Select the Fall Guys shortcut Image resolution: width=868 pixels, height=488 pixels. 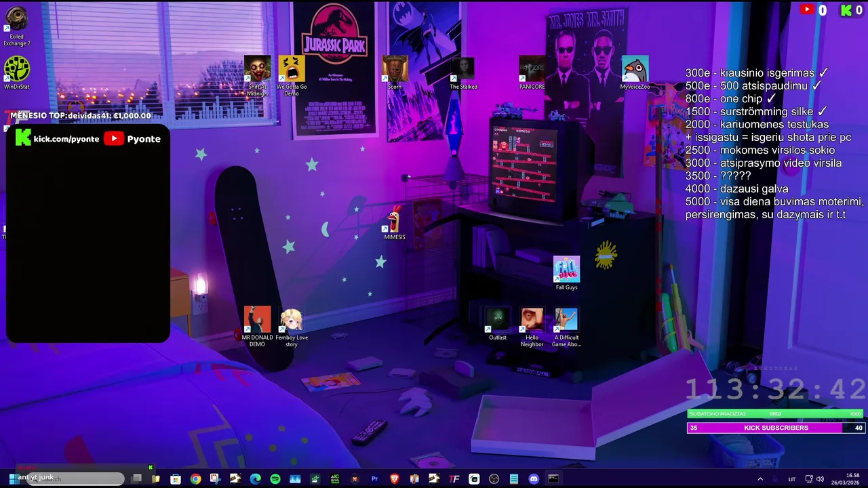(x=566, y=273)
